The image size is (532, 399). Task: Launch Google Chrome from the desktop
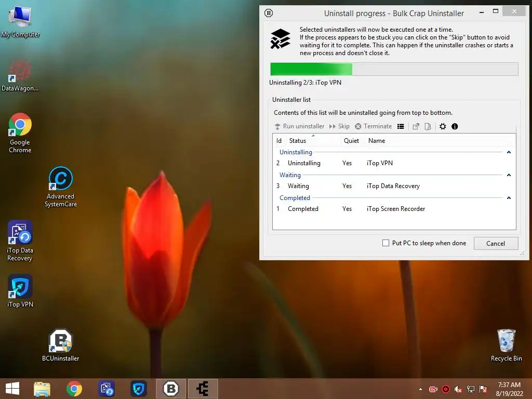[20, 133]
